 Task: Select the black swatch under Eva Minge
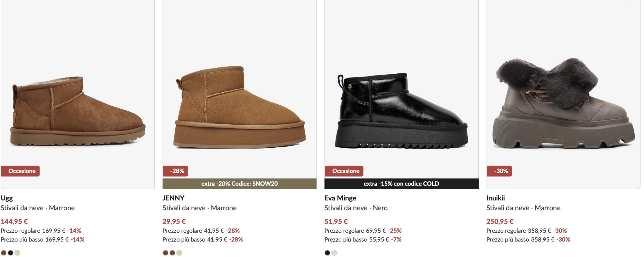click(x=327, y=253)
